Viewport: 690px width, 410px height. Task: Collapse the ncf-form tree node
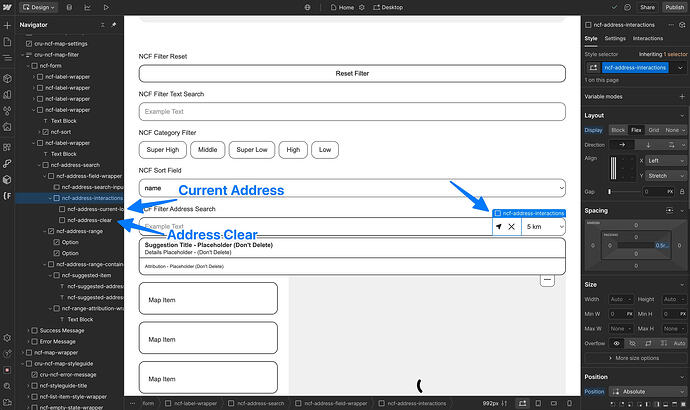(29, 66)
